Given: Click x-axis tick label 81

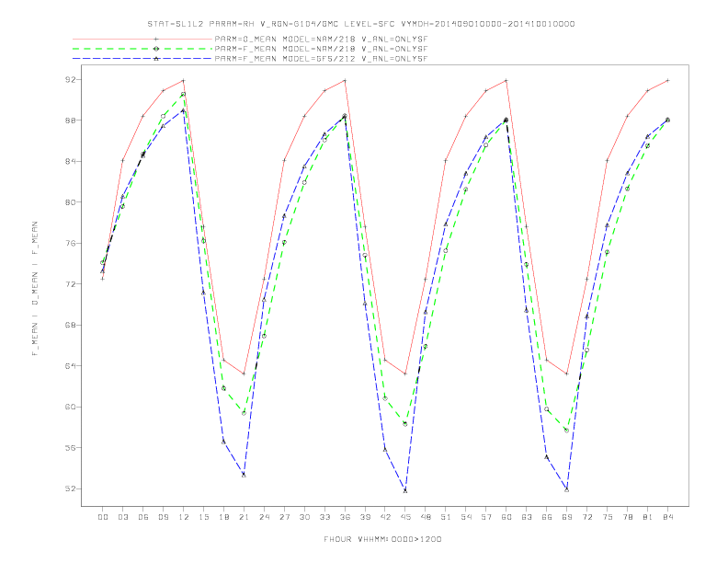Looking at the screenshot, I should pyautogui.click(x=648, y=517).
